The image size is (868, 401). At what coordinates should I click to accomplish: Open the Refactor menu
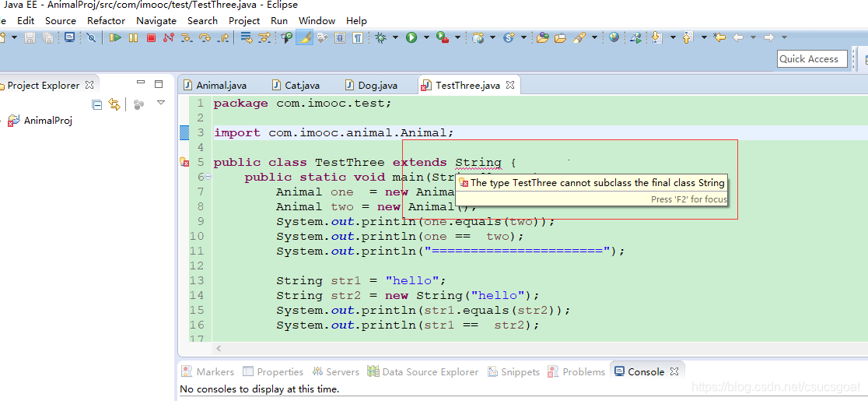107,20
